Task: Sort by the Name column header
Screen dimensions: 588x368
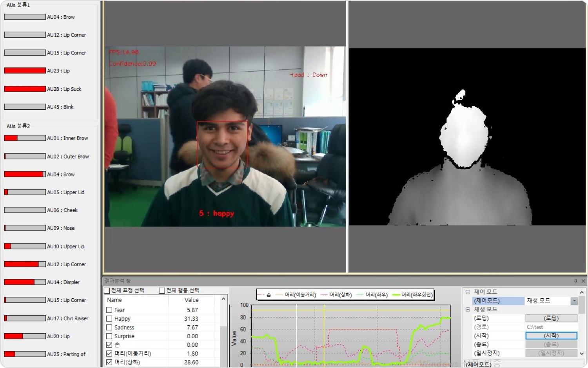Action: tap(136, 300)
